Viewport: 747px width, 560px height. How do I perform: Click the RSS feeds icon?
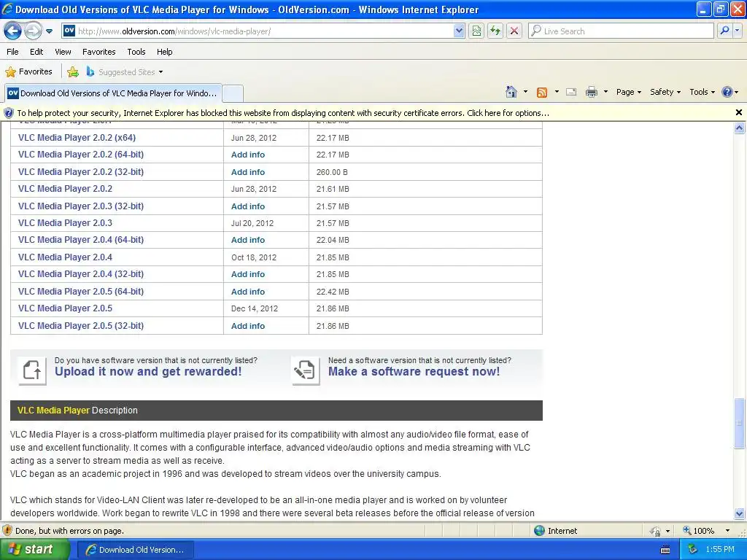tap(542, 93)
